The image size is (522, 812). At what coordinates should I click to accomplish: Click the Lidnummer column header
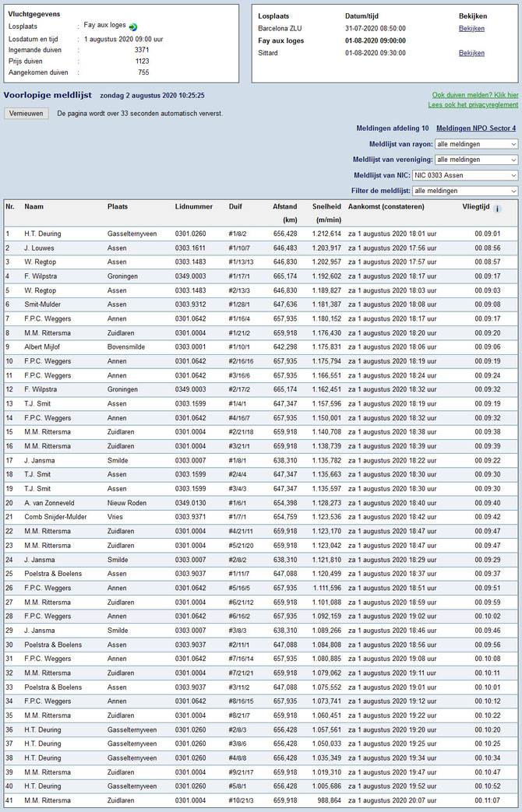[194, 206]
